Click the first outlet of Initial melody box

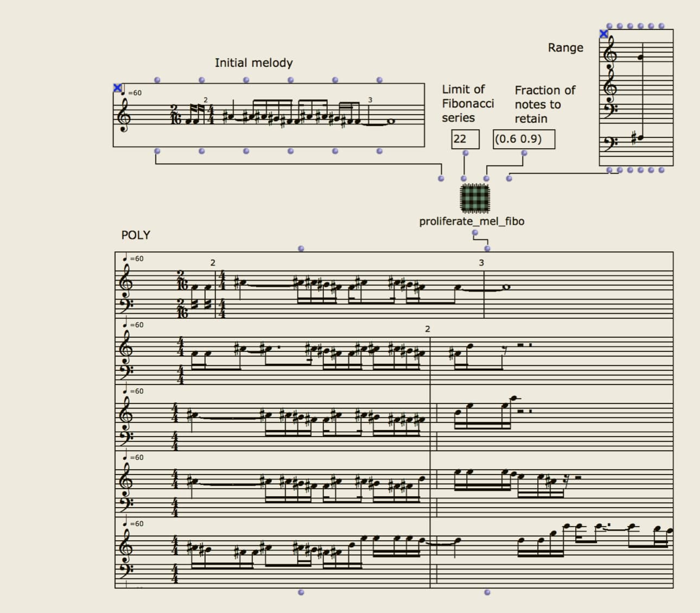157,151
